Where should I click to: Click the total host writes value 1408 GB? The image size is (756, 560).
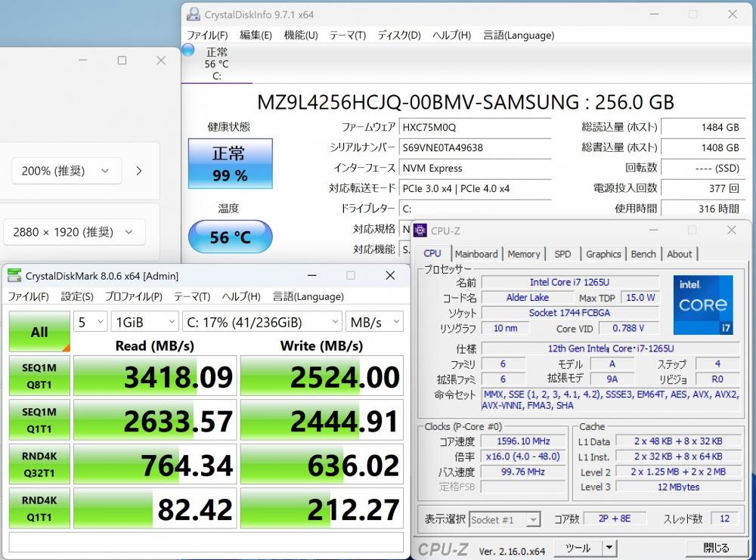[x=702, y=147]
